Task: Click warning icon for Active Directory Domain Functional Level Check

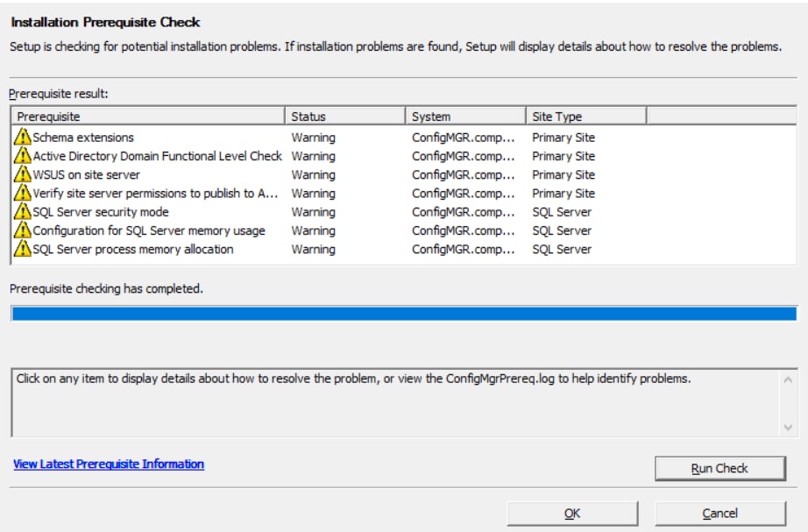Action: pos(22,155)
